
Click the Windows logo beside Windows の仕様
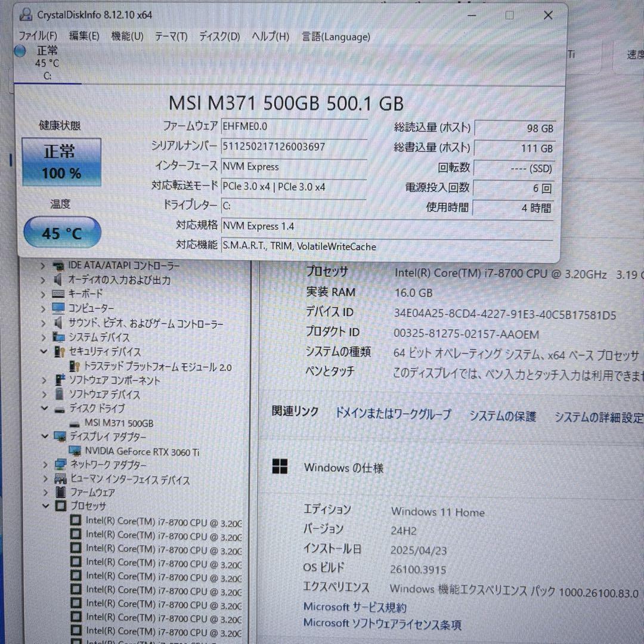click(x=280, y=466)
